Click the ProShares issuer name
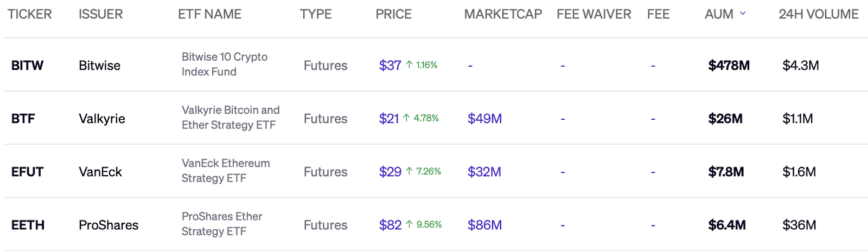The height and width of the screenshot is (252, 868). point(108,225)
